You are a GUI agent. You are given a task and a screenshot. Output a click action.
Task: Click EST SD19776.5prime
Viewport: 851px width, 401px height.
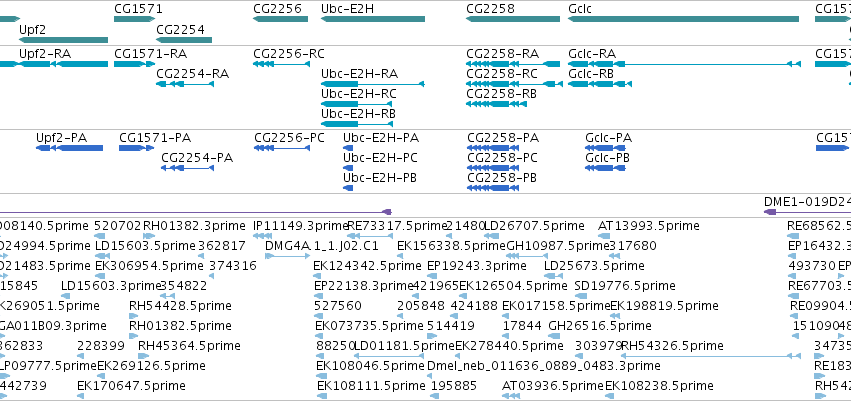tap(581, 296)
